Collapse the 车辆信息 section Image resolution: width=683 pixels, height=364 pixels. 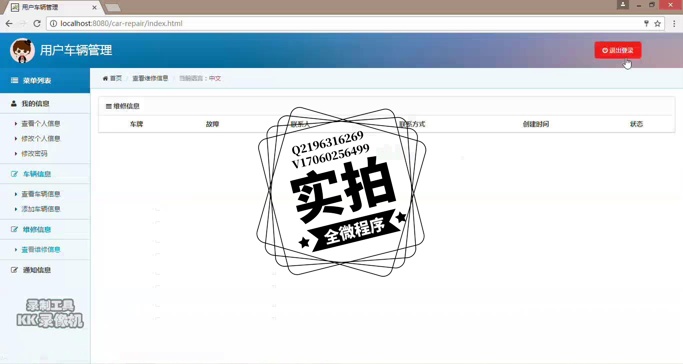[x=45, y=174]
